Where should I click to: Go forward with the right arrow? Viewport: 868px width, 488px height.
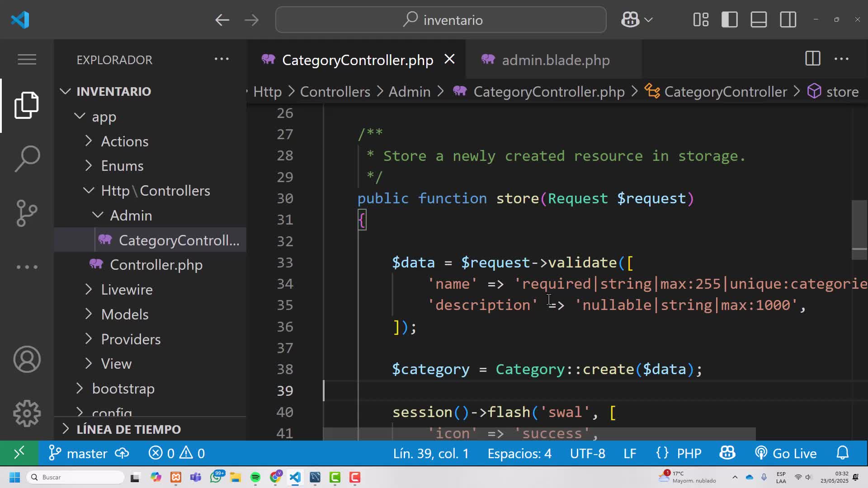(251, 20)
